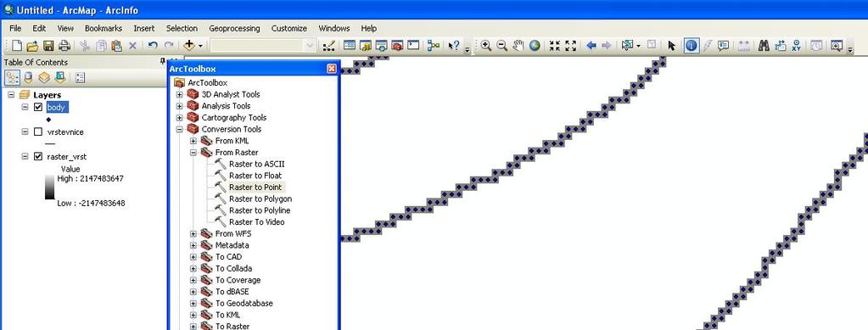
Task: Collapse the From Raster toolset
Action: tap(193, 152)
